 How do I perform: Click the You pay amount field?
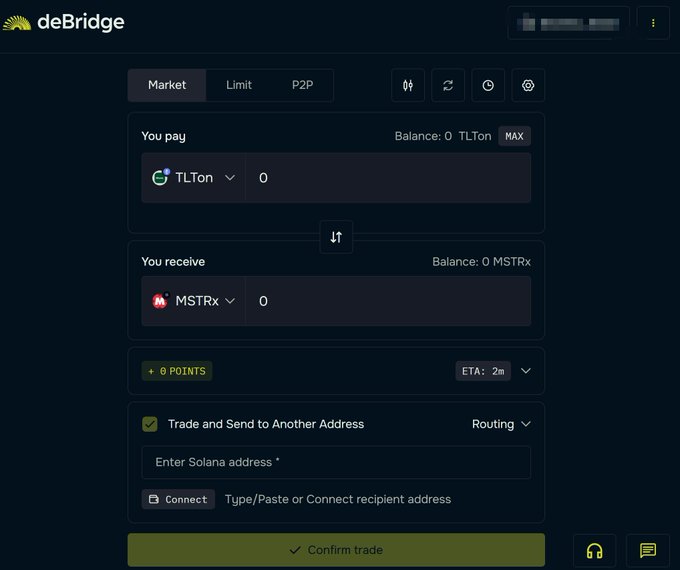[388, 178]
